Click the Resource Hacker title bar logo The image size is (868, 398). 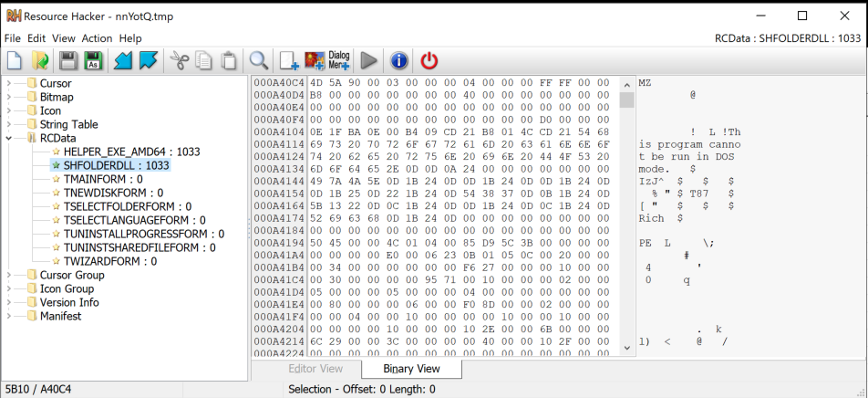[x=14, y=16]
